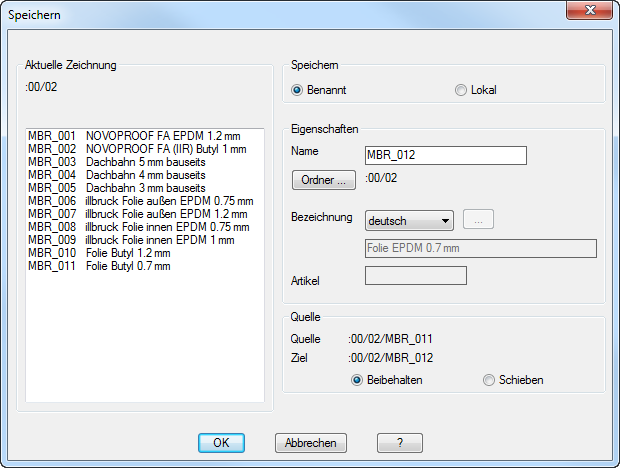Select the Benannt radio button
This screenshot has width=620, height=468.
(x=297, y=90)
